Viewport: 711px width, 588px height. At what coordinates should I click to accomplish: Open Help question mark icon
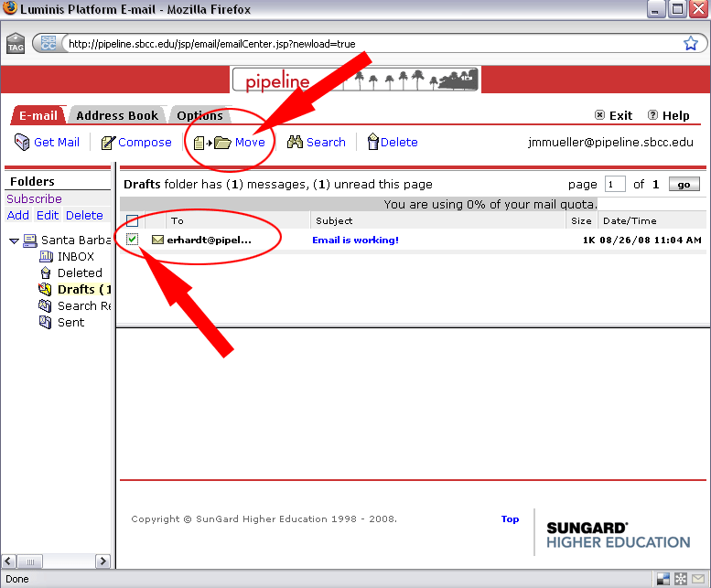pyautogui.click(x=652, y=116)
